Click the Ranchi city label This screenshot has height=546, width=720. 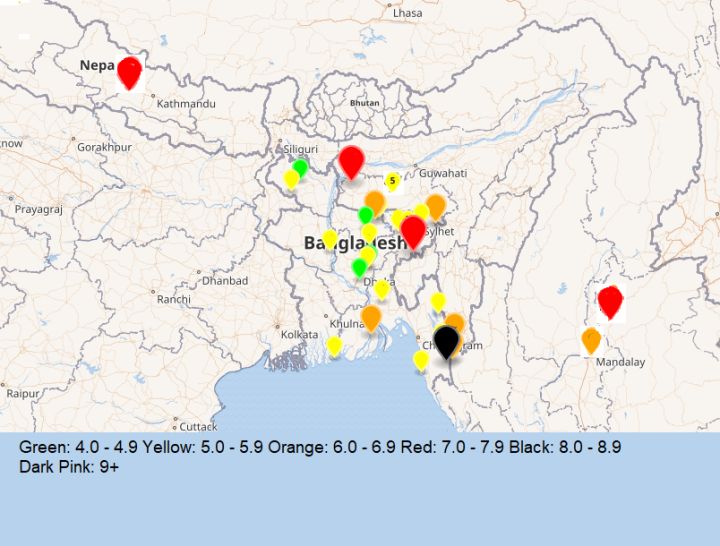click(174, 299)
